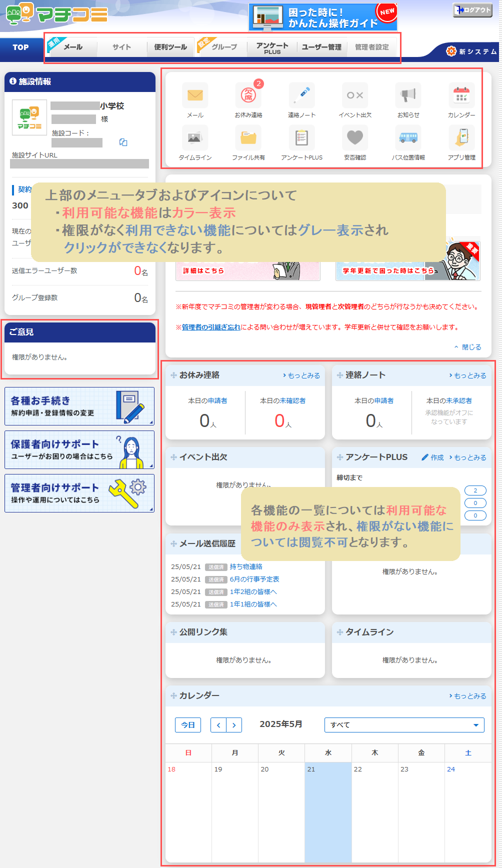This screenshot has height=868, width=502.
Task: Open the ファイル共有 folder icon
Action: (248, 137)
